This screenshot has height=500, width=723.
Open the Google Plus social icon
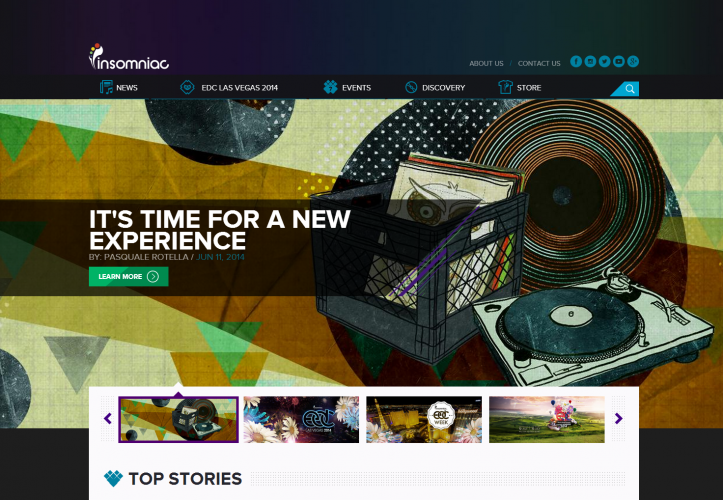click(x=633, y=61)
